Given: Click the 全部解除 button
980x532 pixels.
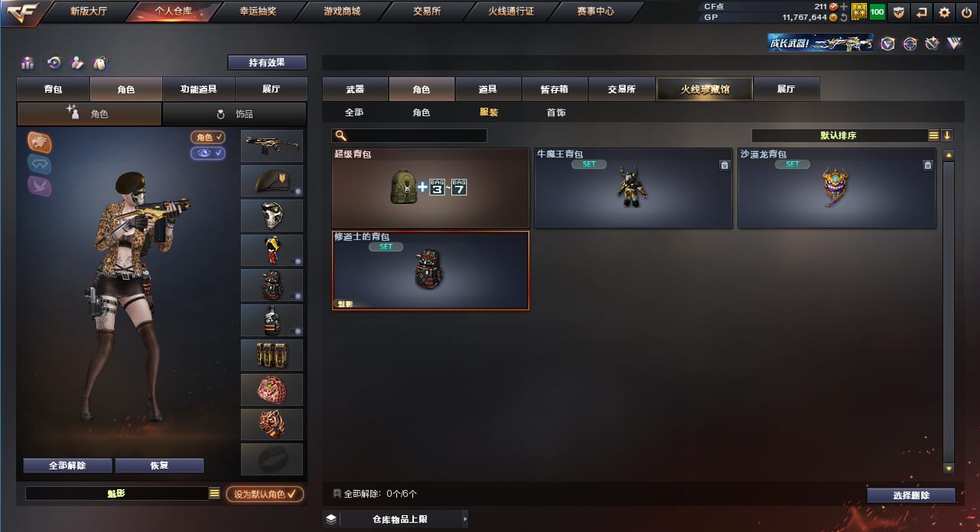Looking at the screenshot, I should (x=67, y=465).
